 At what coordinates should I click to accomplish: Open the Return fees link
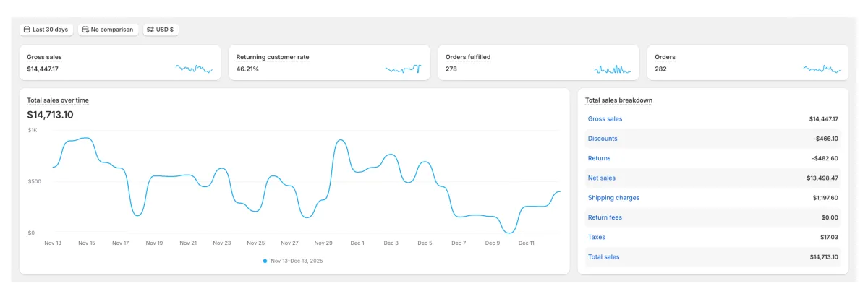[605, 217]
